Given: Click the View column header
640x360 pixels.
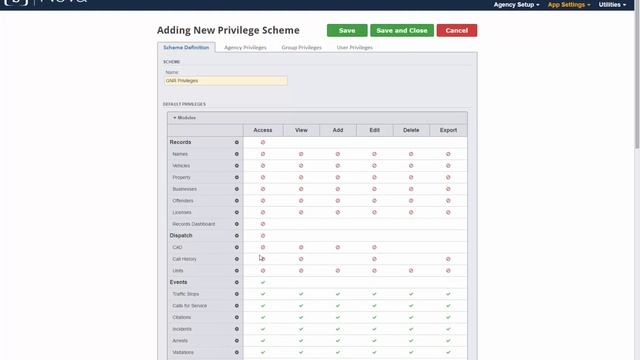Looking at the screenshot, I should pos(301,130).
